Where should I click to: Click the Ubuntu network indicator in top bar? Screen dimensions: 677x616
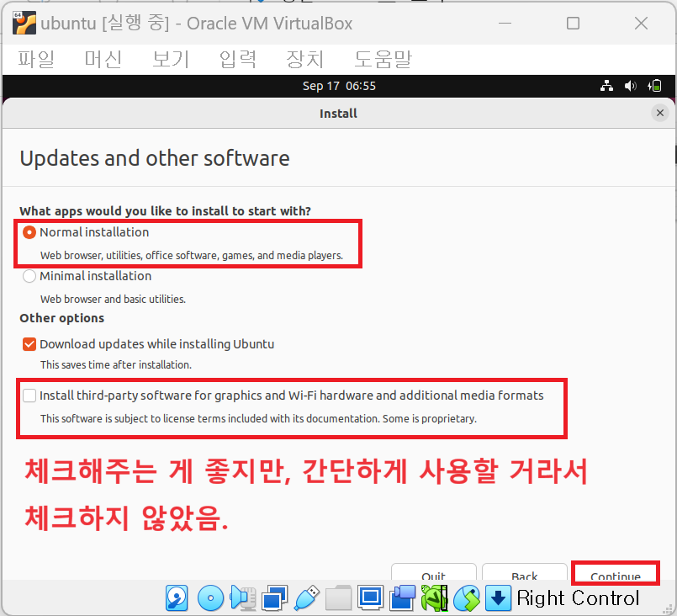(x=606, y=86)
